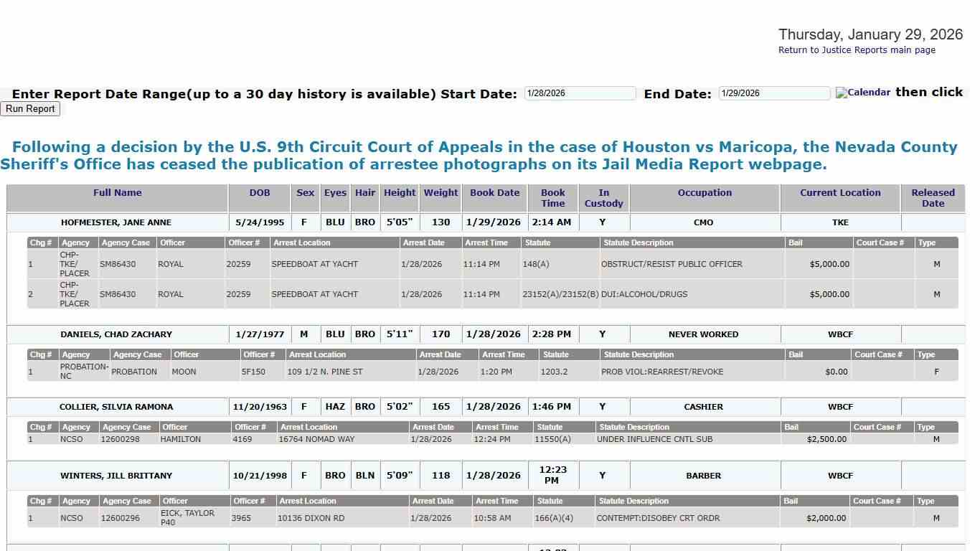Viewport: 980px width, 551px height.
Task: Select the HOFMEISTER, JANE ANNE record row
Action: 117,222
